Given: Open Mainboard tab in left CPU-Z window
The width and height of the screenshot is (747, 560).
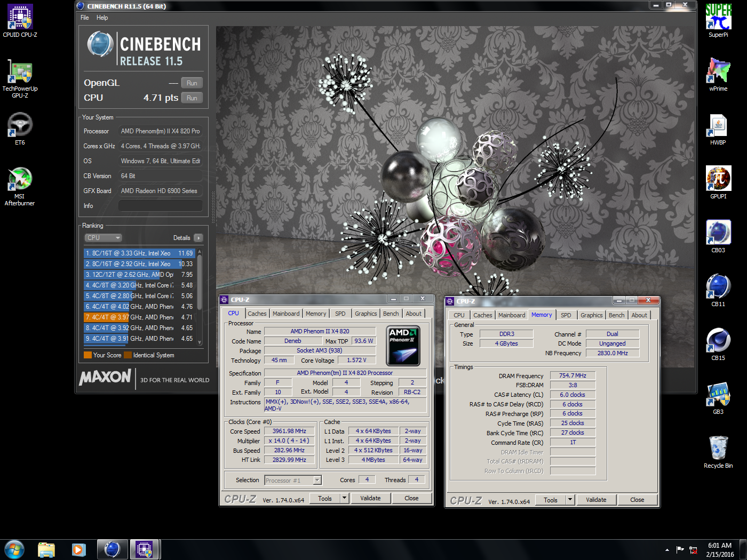Looking at the screenshot, I should point(286,314).
